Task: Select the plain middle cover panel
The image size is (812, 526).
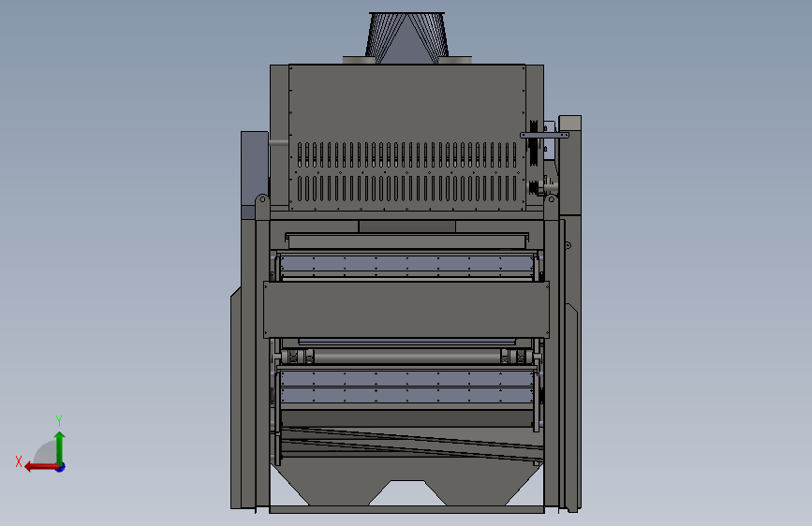Action: click(406, 310)
